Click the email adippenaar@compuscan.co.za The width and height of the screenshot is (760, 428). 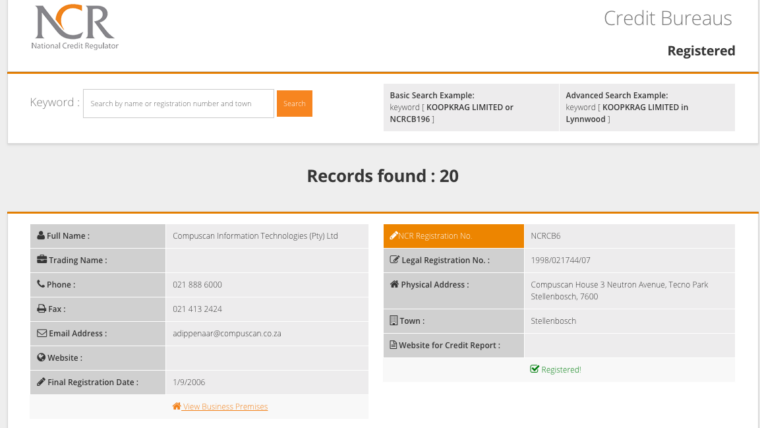coord(227,333)
